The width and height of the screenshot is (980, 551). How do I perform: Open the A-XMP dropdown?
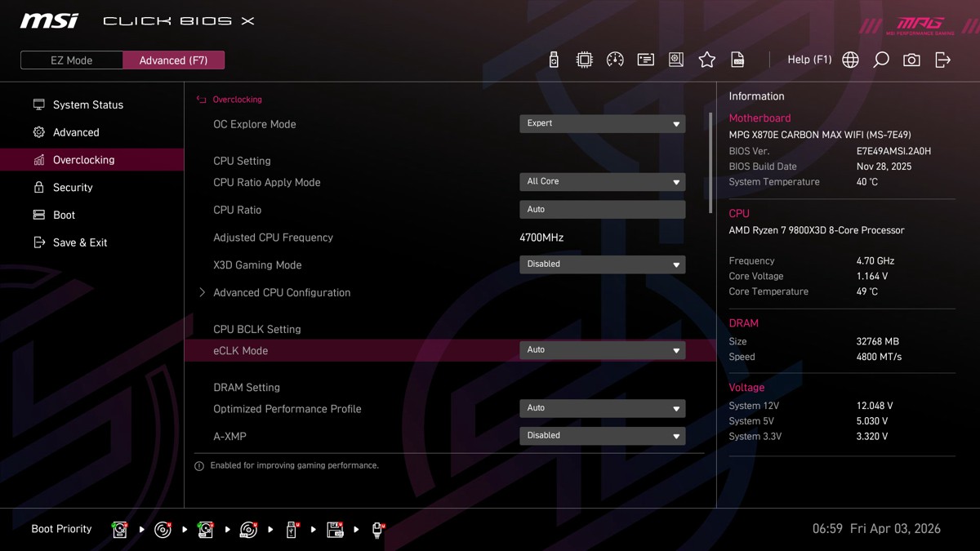point(602,436)
